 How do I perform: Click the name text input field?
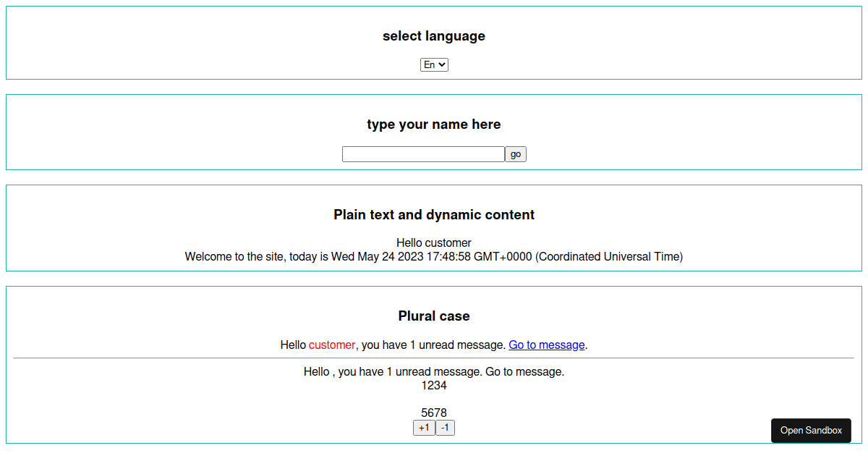[x=422, y=153]
